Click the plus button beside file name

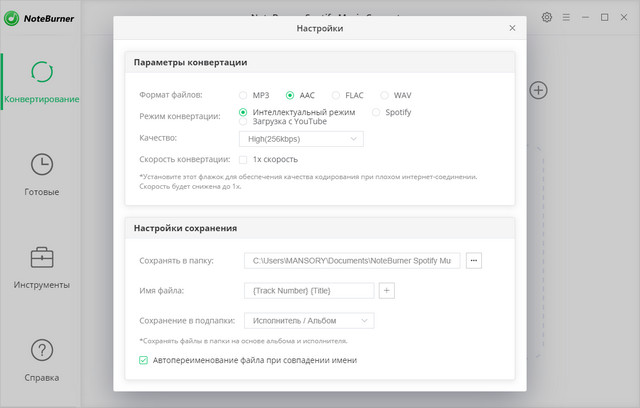tap(388, 291)
